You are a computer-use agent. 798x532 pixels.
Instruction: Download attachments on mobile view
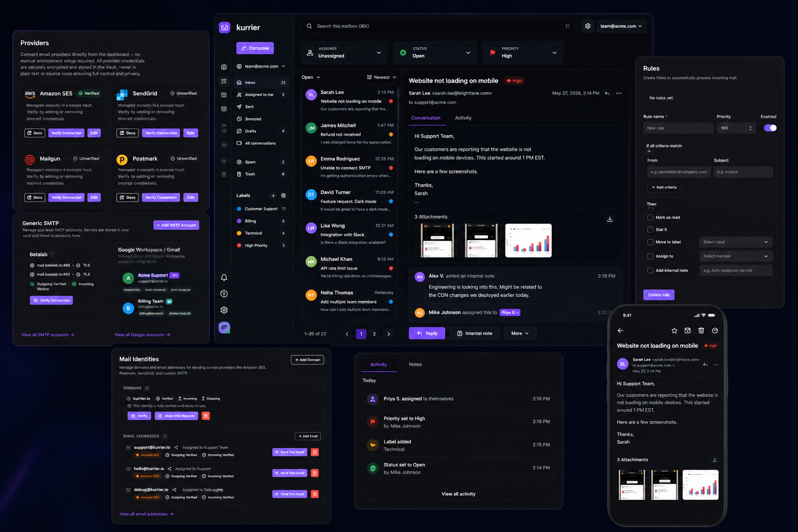[x=715, y=460]
